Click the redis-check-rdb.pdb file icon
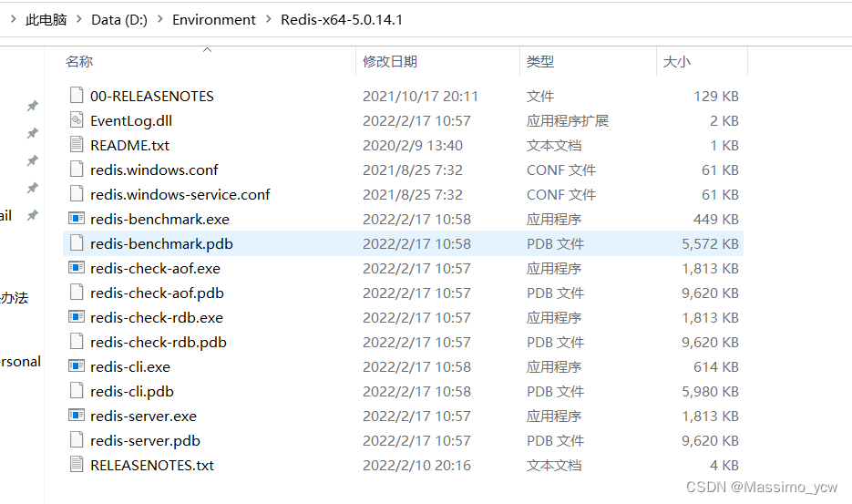The height and width of the screenshot is (504, 852). coord(77,342)
